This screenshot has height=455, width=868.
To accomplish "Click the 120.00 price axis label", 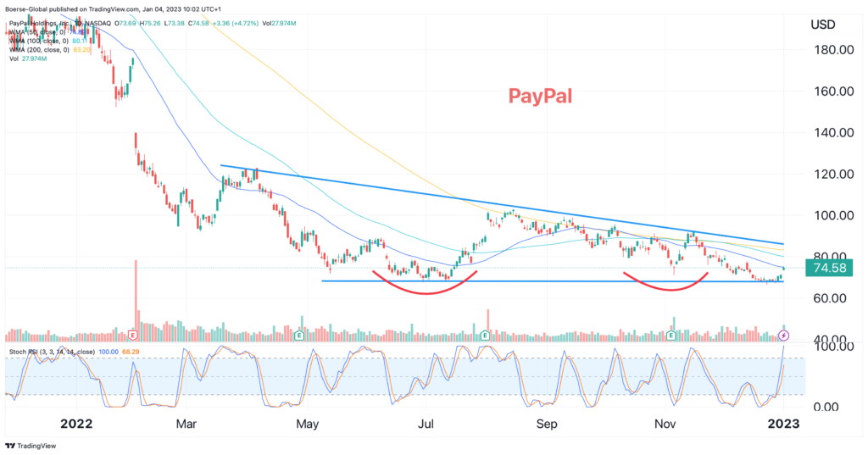I will click(x=834, y=174).
